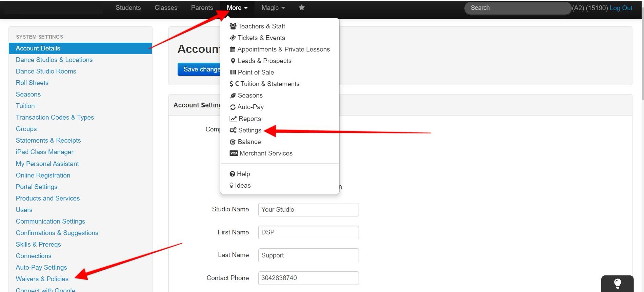Go to Online Registration settings

tap(43, 175)
